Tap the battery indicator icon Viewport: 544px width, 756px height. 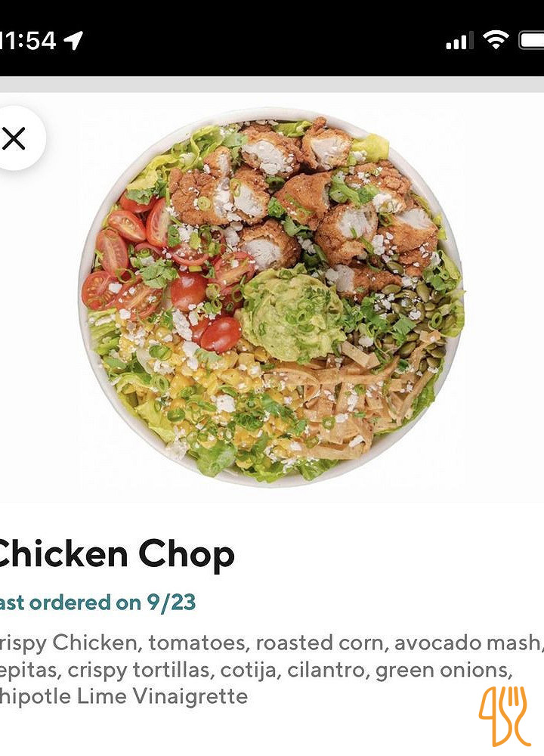coord(531,41)
